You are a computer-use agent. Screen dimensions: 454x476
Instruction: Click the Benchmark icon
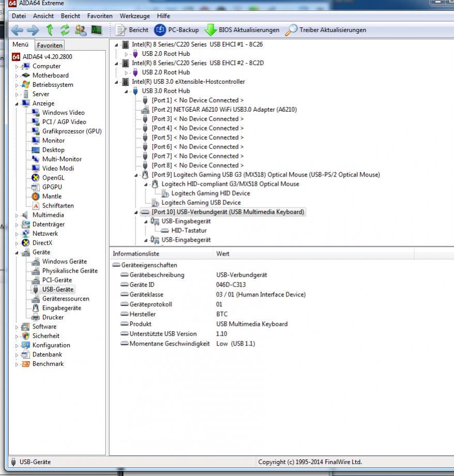[x=26, y=364]
